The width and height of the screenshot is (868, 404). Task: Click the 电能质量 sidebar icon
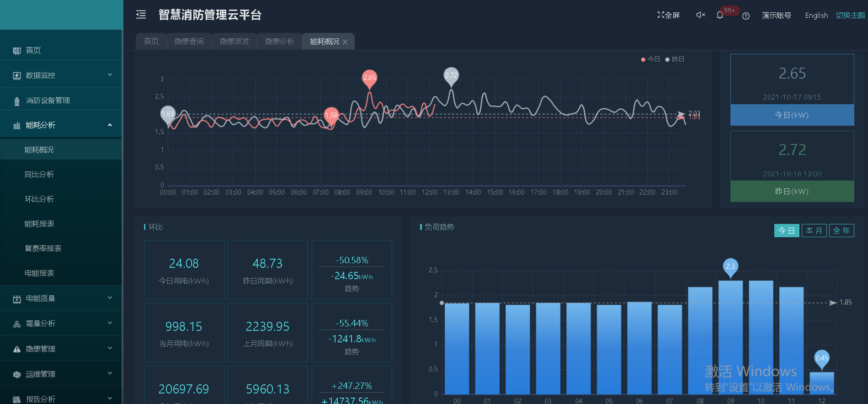[17, 299]
